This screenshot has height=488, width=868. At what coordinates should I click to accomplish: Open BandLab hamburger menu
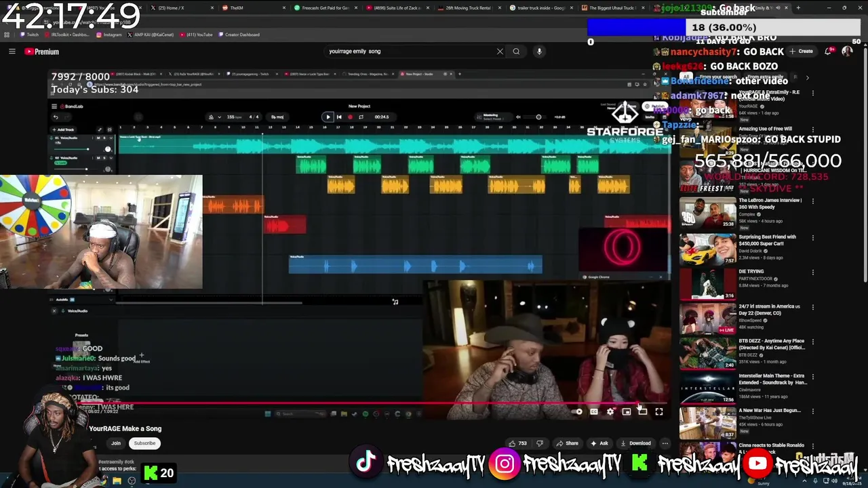(x=54, y=106)
